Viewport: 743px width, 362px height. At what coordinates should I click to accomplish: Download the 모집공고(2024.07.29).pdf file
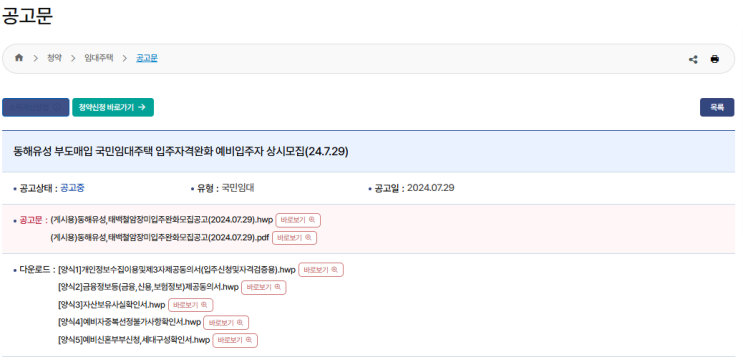(160, 238)
